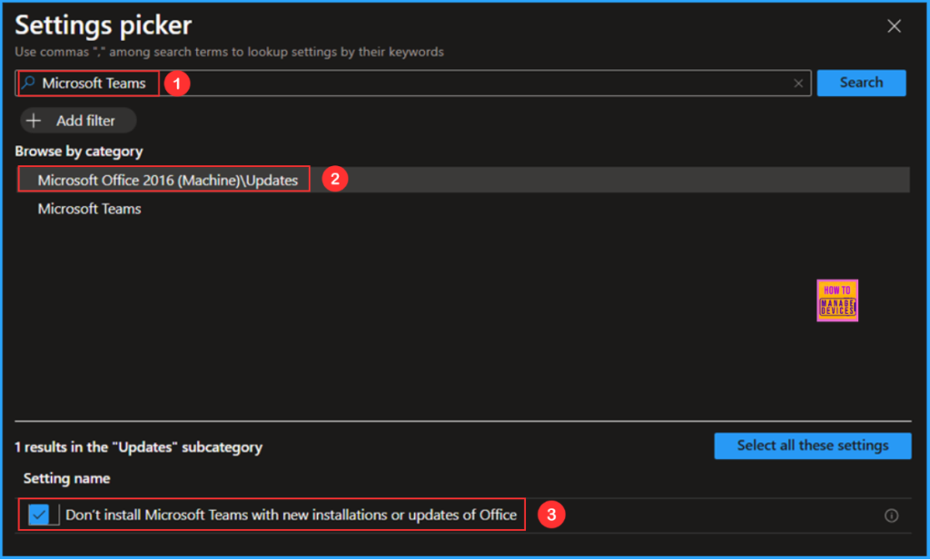Click the Search button
The height and width of the screenshot is (560, 930).
[x=861, y=83]
